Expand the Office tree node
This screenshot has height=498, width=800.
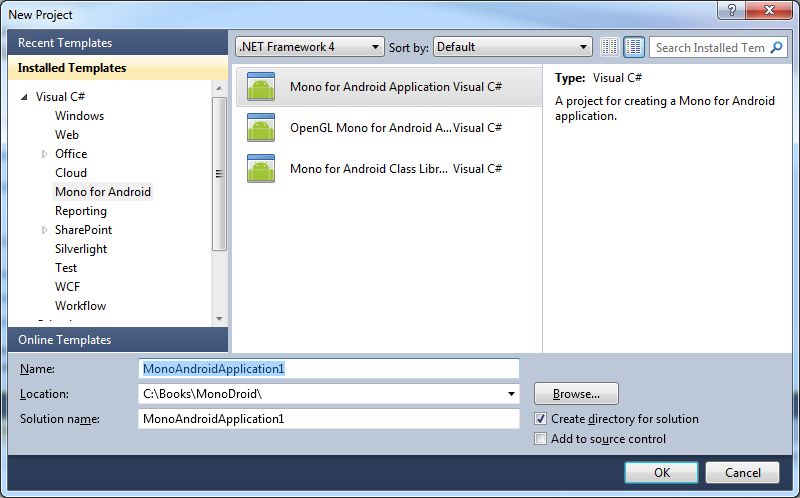pos(44,154)
